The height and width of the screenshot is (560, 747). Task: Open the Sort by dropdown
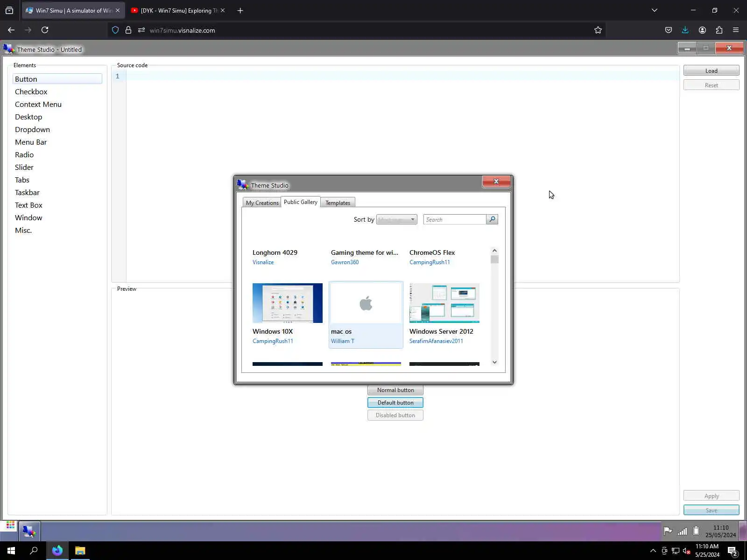click(x=396, y=219)
